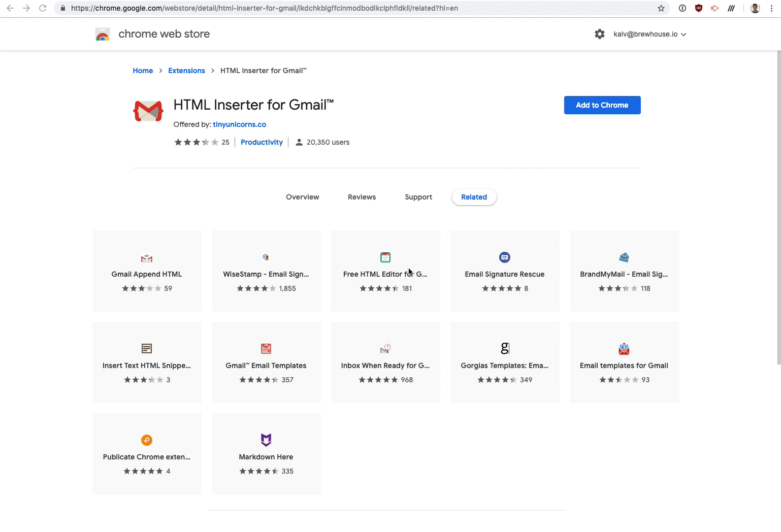Image resolution: width=781 pixels, height=532 pixels.
Task: Click the star rating with 25 reviews
Action: coord(202,142)
